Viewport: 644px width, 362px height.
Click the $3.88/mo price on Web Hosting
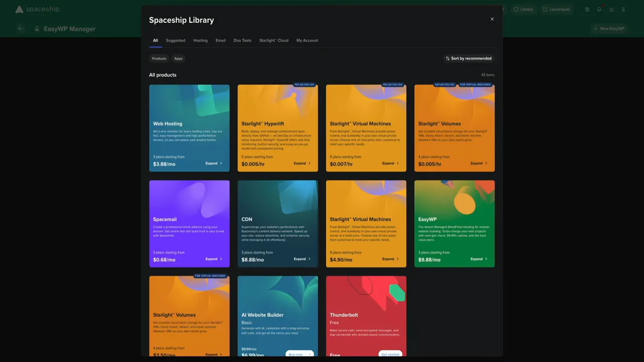coord(164,164)
